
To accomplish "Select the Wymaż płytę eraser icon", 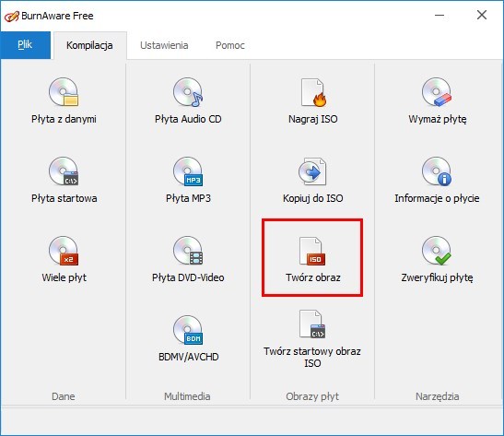I will (x=437, y=92).
